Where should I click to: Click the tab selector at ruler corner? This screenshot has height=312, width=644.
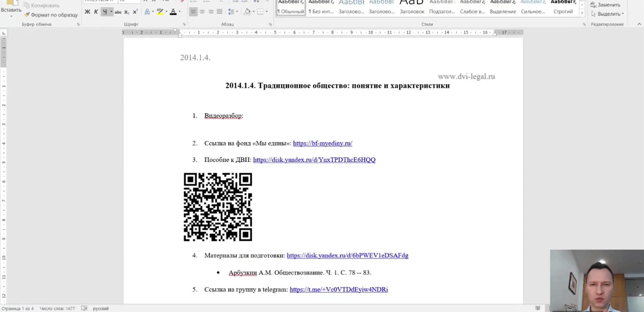pyautogui.click(x=4, y=33)
